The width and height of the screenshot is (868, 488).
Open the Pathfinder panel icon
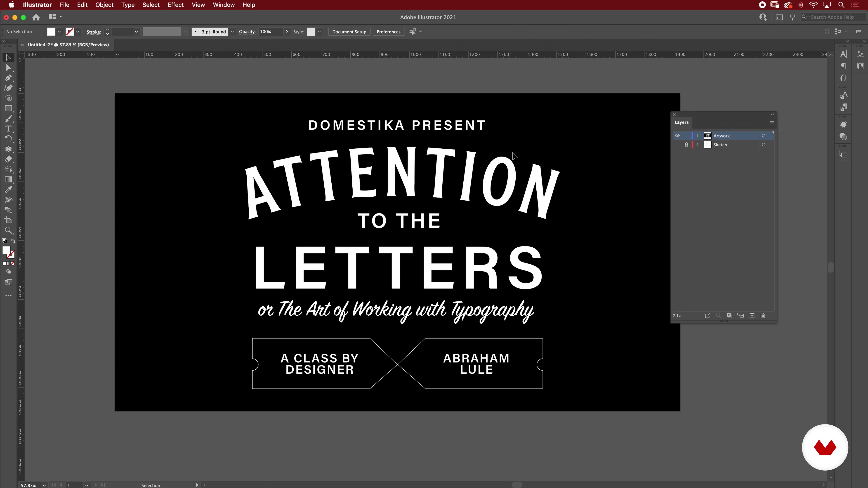[x=843, y=154]
